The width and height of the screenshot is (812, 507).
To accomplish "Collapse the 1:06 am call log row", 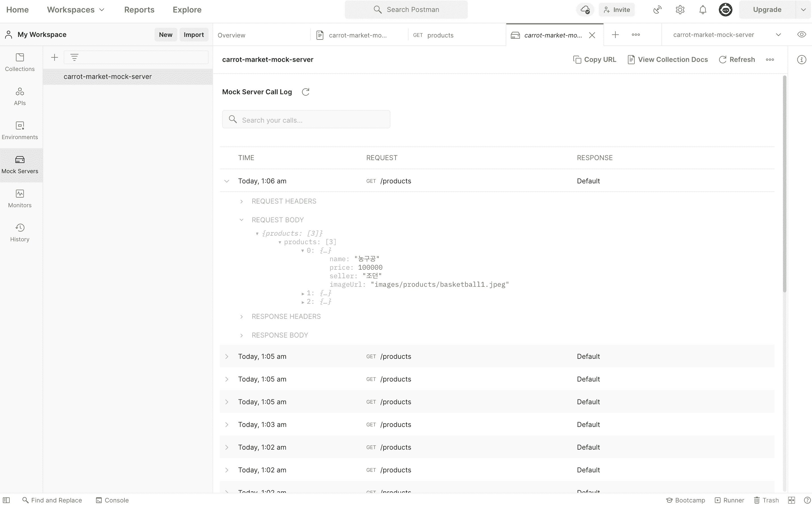I will (227, 181).
